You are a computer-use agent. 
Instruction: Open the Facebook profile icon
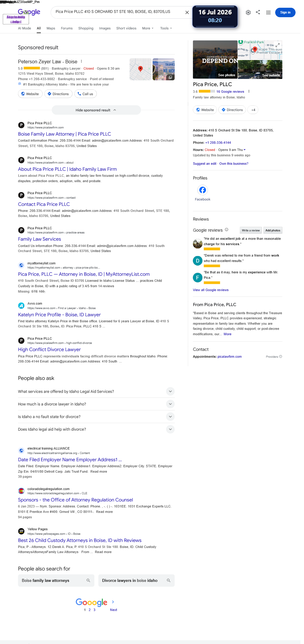tap(202, 190)
